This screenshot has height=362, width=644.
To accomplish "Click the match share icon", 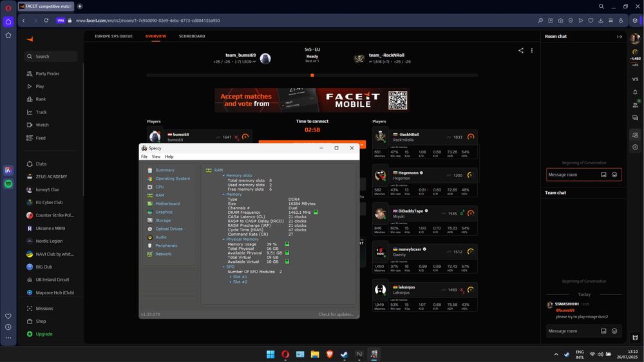I will 521,50.
